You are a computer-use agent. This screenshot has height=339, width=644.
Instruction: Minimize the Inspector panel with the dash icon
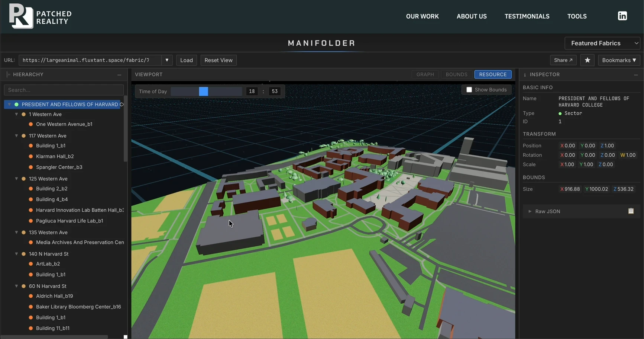pos(636,75)
